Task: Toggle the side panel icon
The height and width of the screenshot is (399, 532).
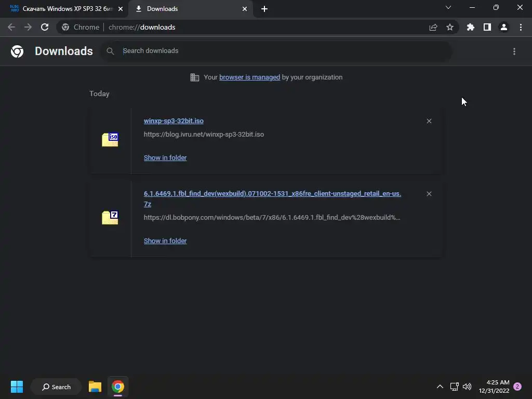Action: [487, 27]
